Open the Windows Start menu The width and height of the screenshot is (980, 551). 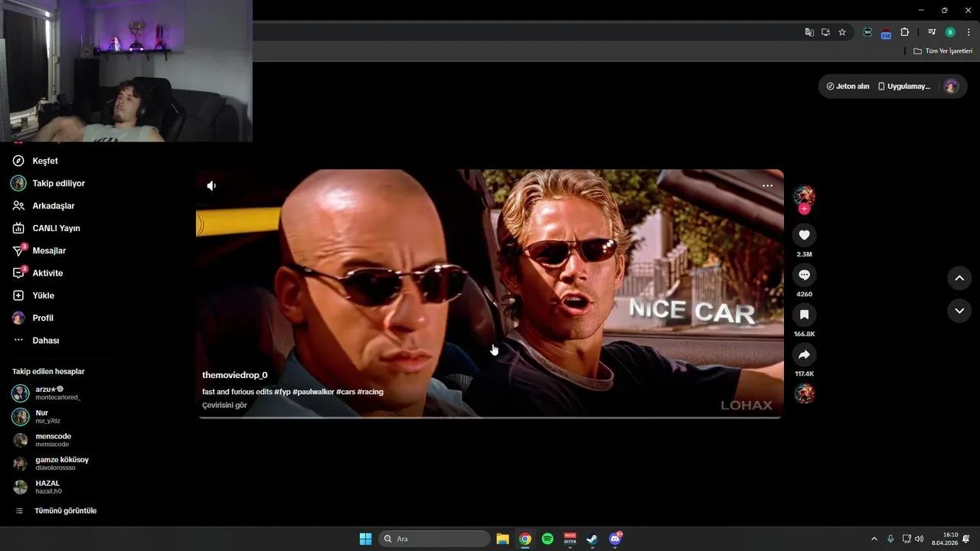(366, 539)
